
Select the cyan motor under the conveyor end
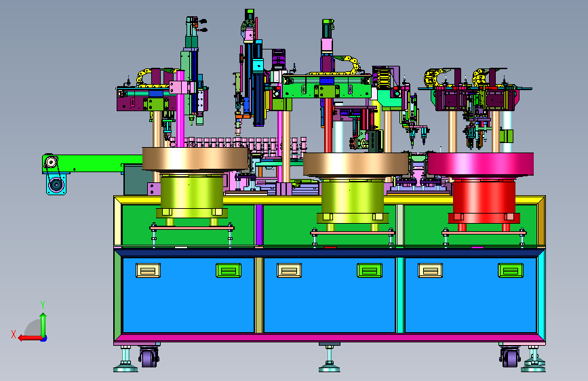[56, 184]
